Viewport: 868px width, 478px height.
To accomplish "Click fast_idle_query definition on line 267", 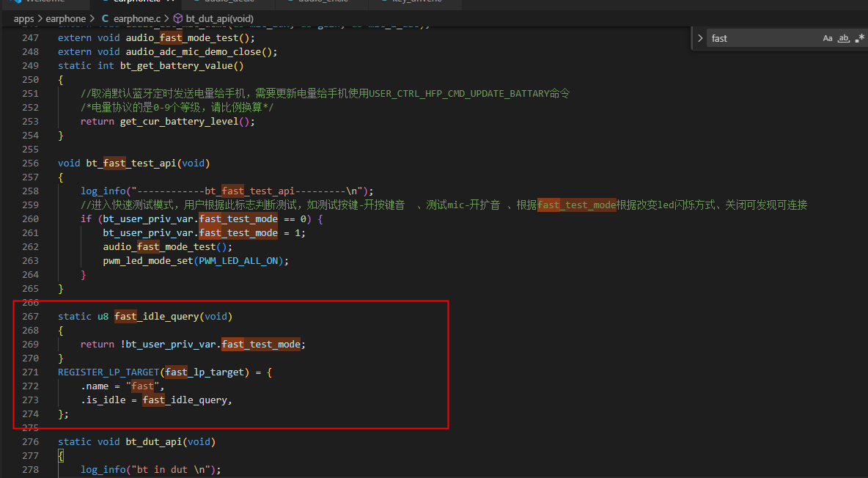I will (x=157, y=316).
